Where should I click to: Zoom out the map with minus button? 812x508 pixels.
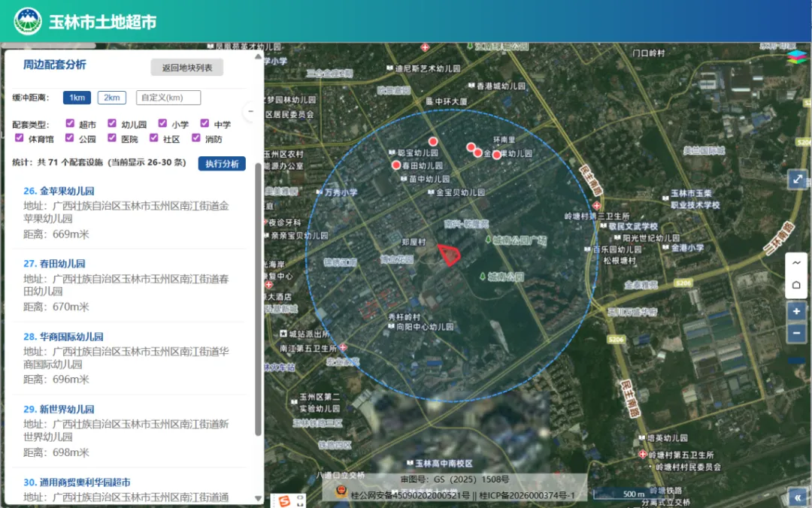pyautogui.click(x=796, y=333)
